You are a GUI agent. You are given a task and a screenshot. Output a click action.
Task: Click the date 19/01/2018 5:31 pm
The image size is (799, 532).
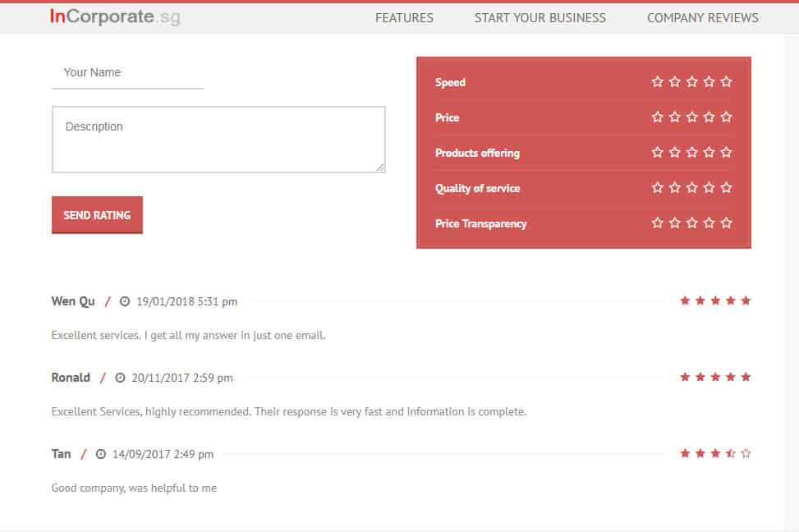pos(186,301)
